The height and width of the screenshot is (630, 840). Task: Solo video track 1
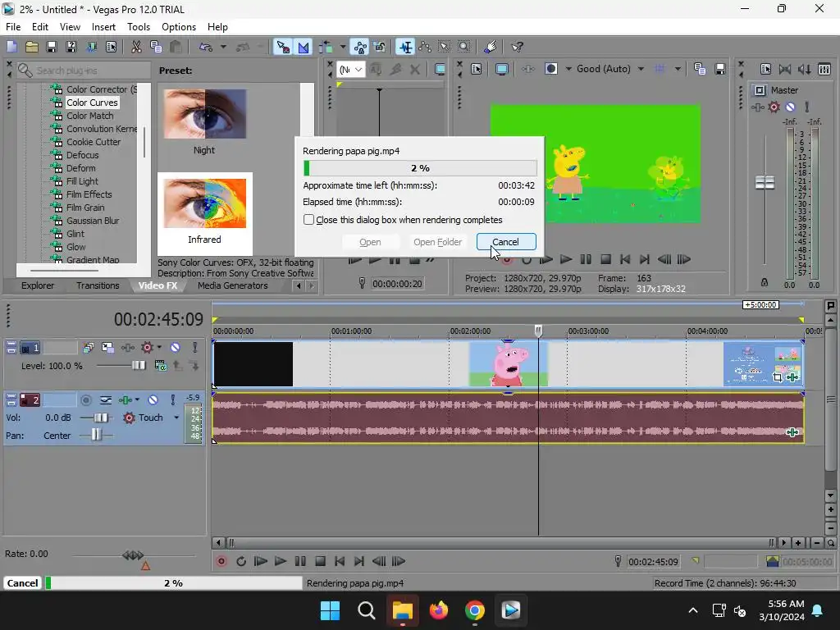(x=195, y=347)
